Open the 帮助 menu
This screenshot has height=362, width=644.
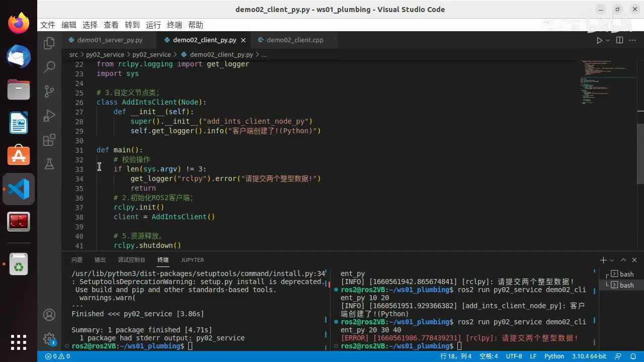coord(196,25)
